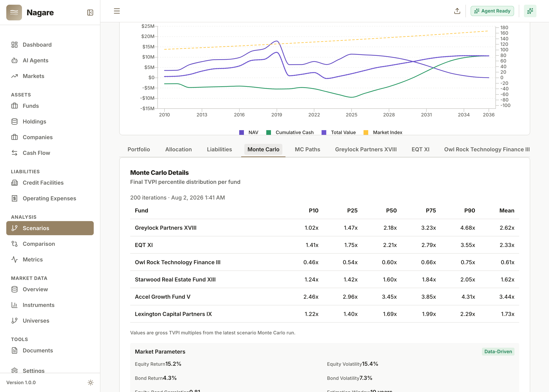The width and height of the screenshot is (549, 392).
Task: Switch to the Allocation tab
Action: 179,149
